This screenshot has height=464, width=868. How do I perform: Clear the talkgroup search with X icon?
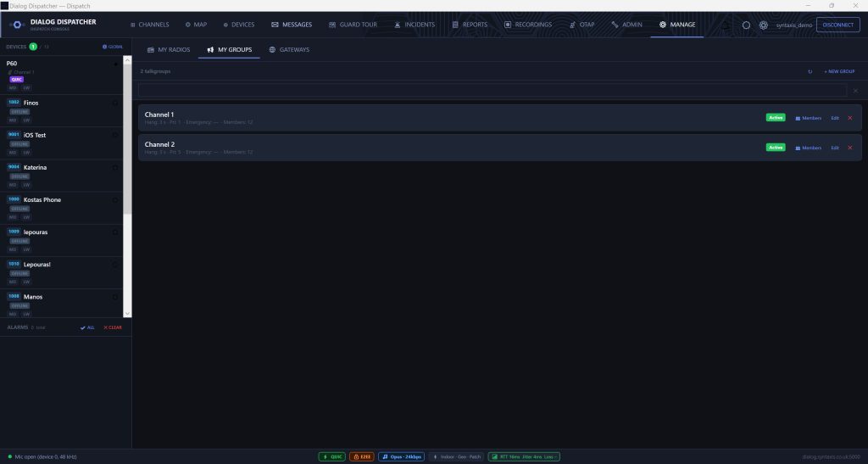[x=855, y=91]
